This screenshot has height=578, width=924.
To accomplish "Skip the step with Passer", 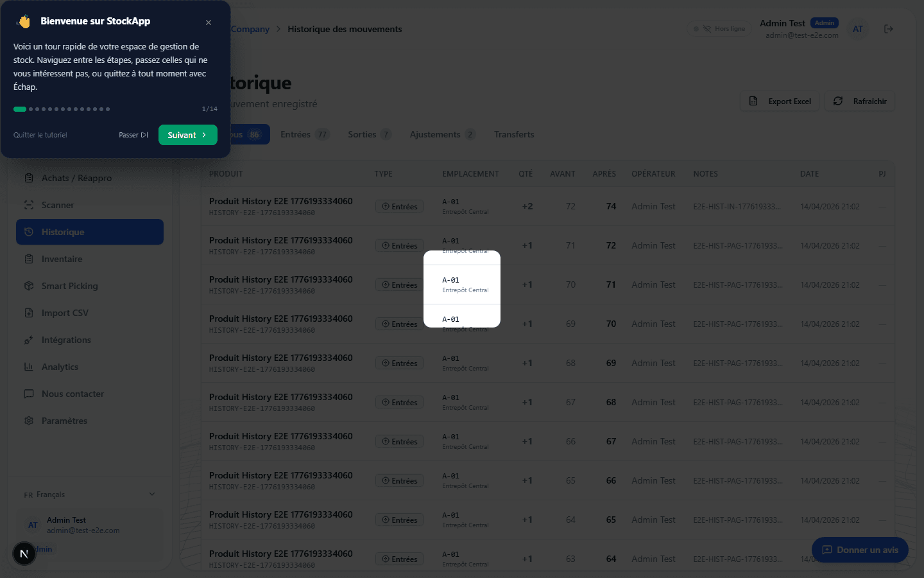I will [x=133, y=135].
